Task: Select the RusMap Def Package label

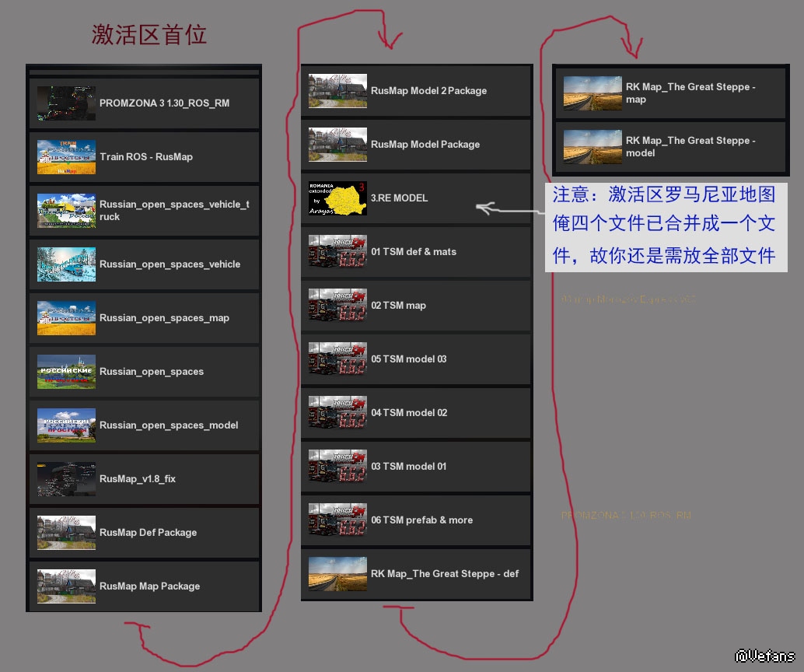Action: 148,533
